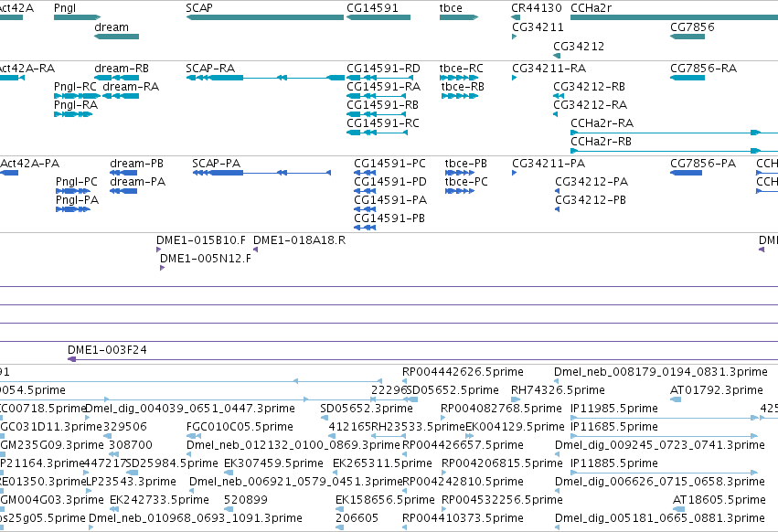This screenshot has height=532, width=778.
Task: Select protein label CG14591-PC
Action: coord(389,164)
